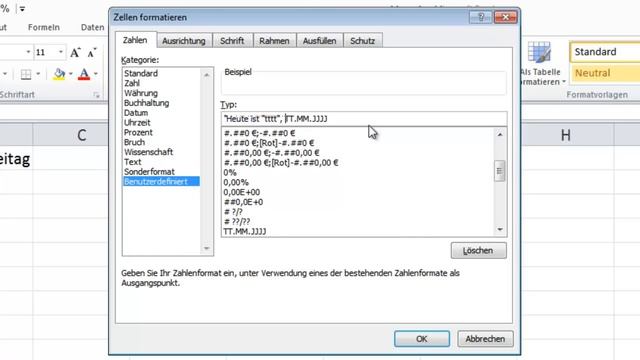Click the format list scroll down arrow
Screen dimensions: 640x360
500,229
